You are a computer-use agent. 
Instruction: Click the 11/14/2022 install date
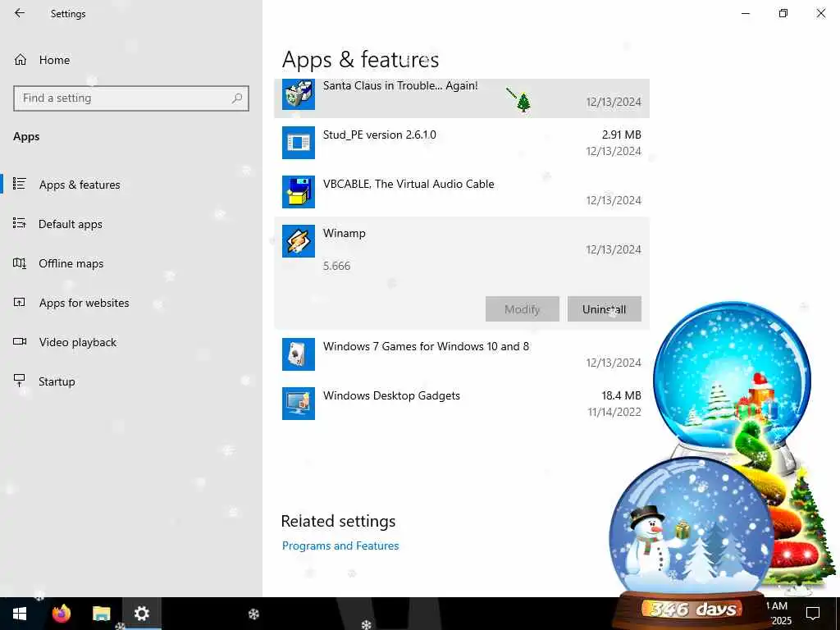tap(614, 412)
